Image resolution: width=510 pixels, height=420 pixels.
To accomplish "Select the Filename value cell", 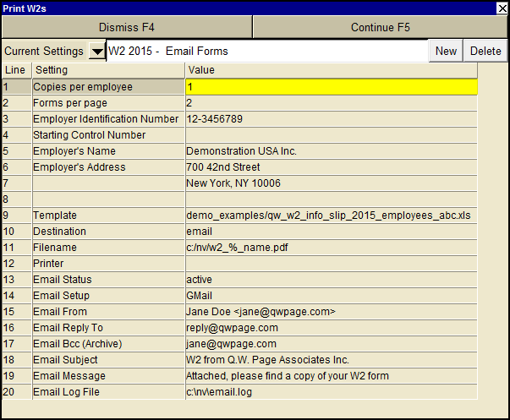I will tap(331, 248).
